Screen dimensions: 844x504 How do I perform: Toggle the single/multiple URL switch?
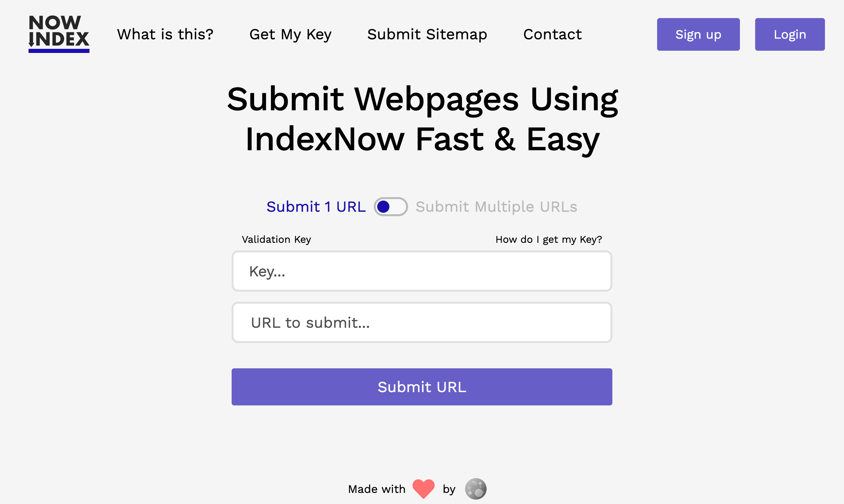click(391, 206)
